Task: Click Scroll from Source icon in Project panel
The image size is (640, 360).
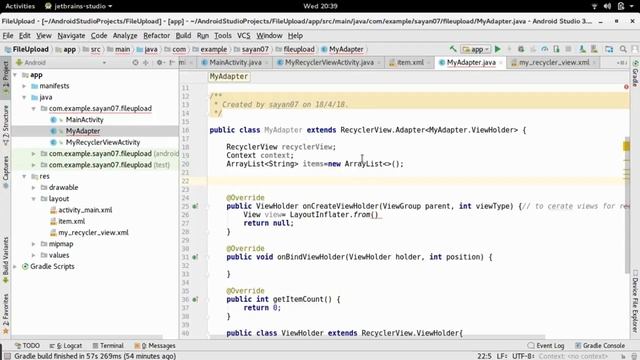Action: pyautogui.click(x=136, y=62)
